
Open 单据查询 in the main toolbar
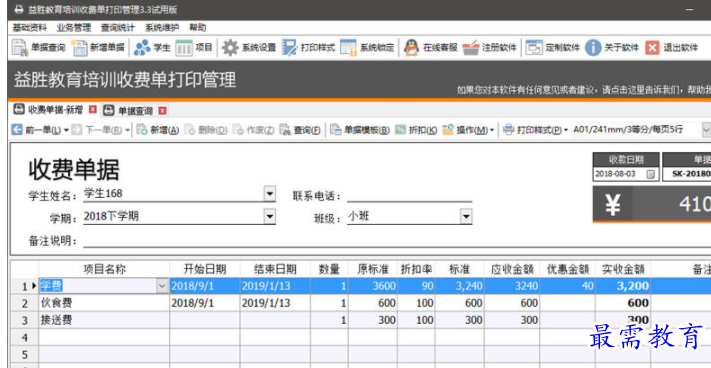38,48
